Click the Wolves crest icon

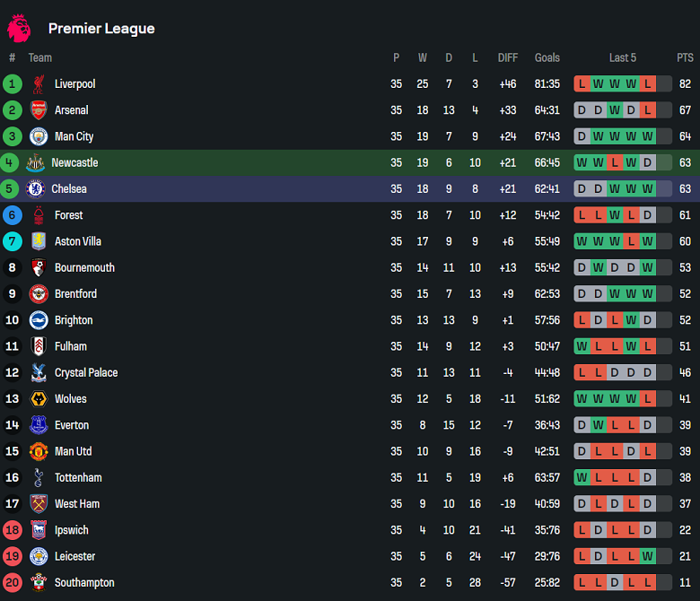[x=39, y=399]
